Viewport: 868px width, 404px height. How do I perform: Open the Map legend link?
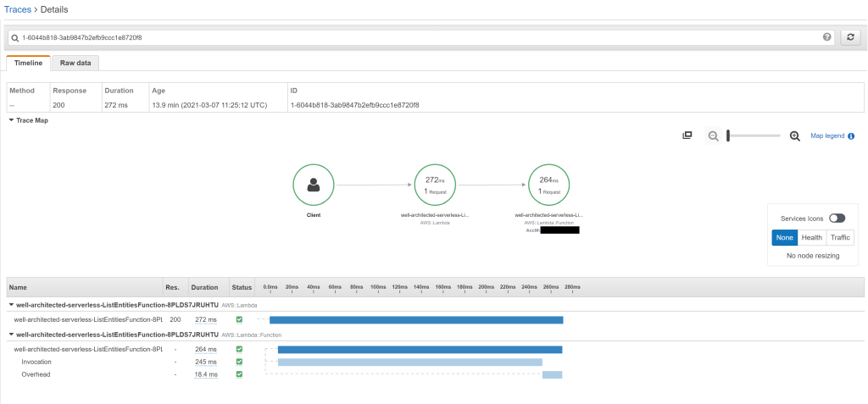(x=827, y=136)
